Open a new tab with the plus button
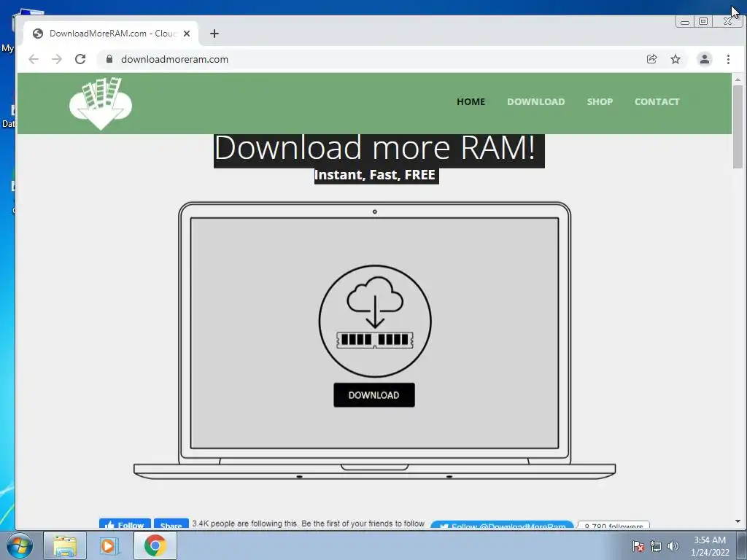The width and height of the screenshot is (747, 560). coord(214,34)
